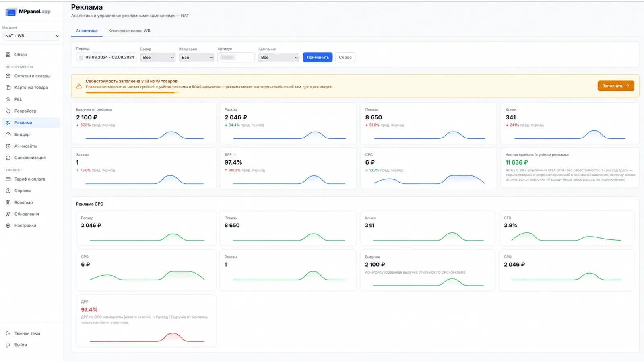The height and width of the screenshot is (362, 644).
Task: Click the Карточка товара copy icon
Action: pos(8,88)
